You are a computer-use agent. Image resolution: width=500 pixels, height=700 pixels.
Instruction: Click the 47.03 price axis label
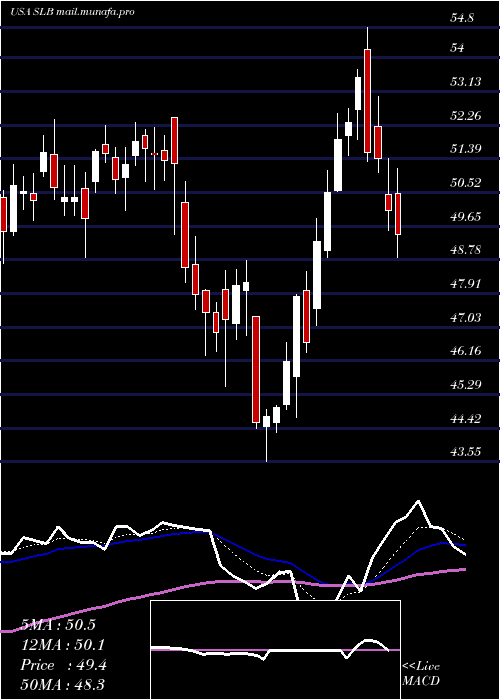[465, 317]
